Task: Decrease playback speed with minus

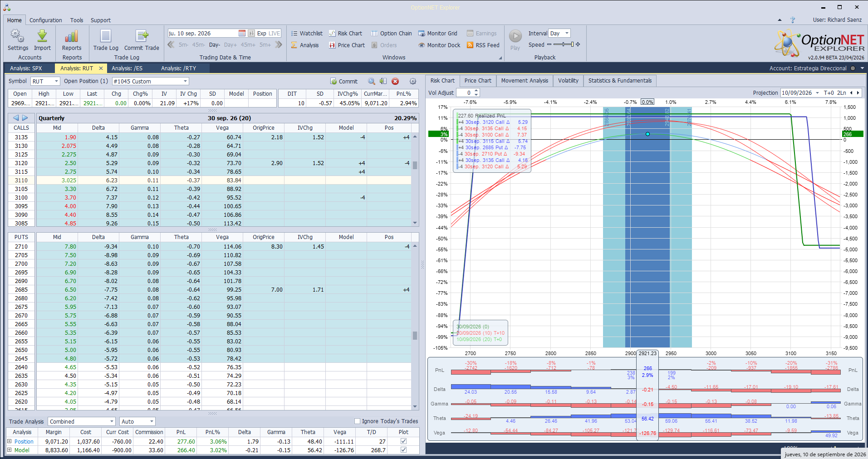Action: pos(549,44)
